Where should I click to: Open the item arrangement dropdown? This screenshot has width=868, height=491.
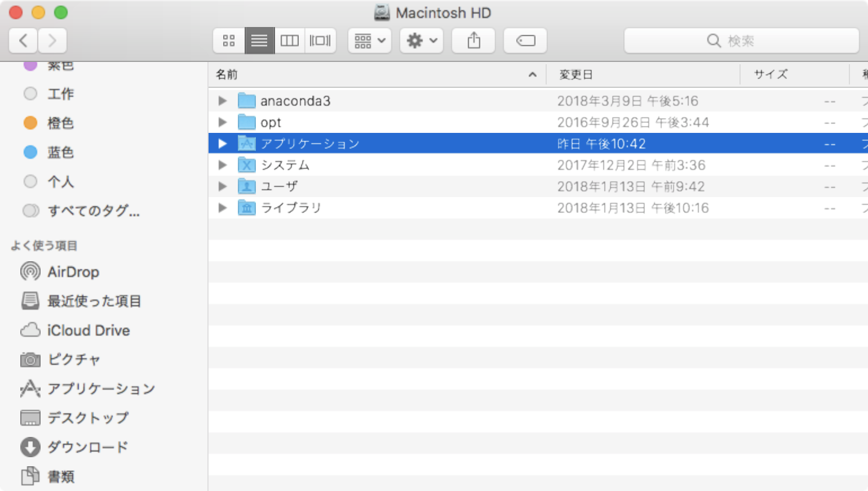(x=370, y=41)
